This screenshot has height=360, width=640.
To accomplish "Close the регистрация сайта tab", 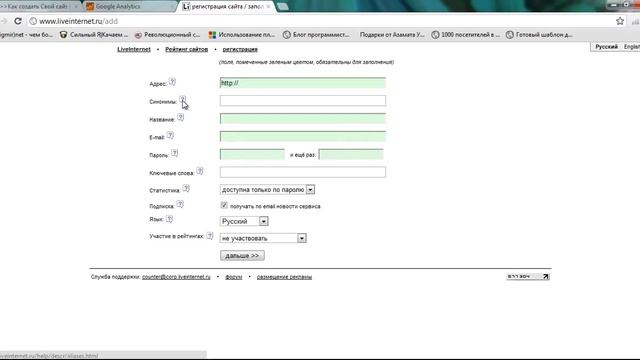I will click(x=268, y=7).
